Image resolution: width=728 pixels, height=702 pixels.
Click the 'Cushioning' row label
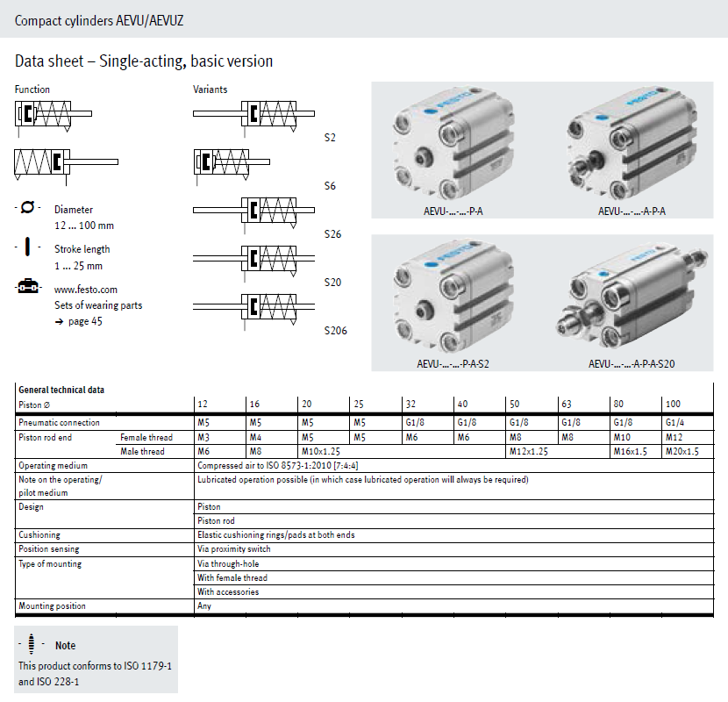coord(39,534)
